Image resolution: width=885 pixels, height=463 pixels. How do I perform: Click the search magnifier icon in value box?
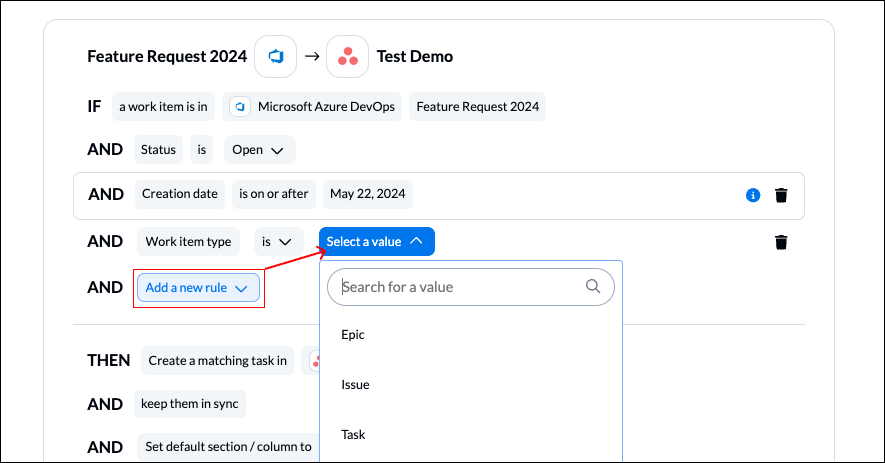(593, 286)
